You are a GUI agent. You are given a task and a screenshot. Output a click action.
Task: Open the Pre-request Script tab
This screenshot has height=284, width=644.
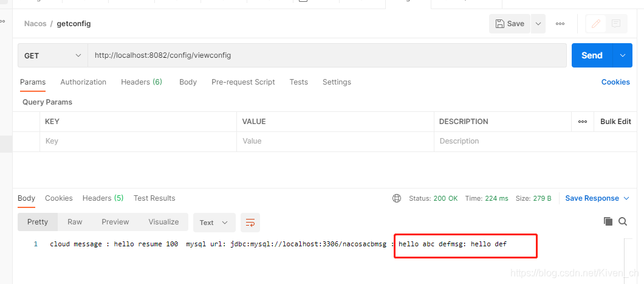[243, 81]
